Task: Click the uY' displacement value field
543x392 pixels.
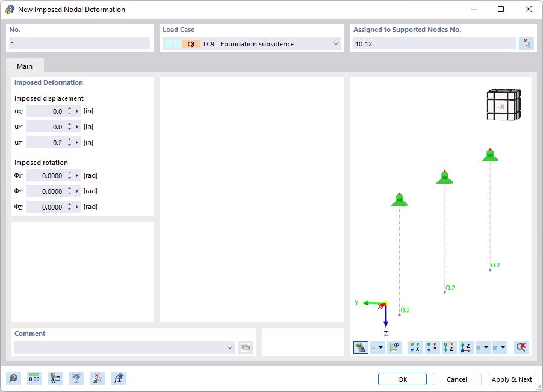Action: (x=46, y=126)
